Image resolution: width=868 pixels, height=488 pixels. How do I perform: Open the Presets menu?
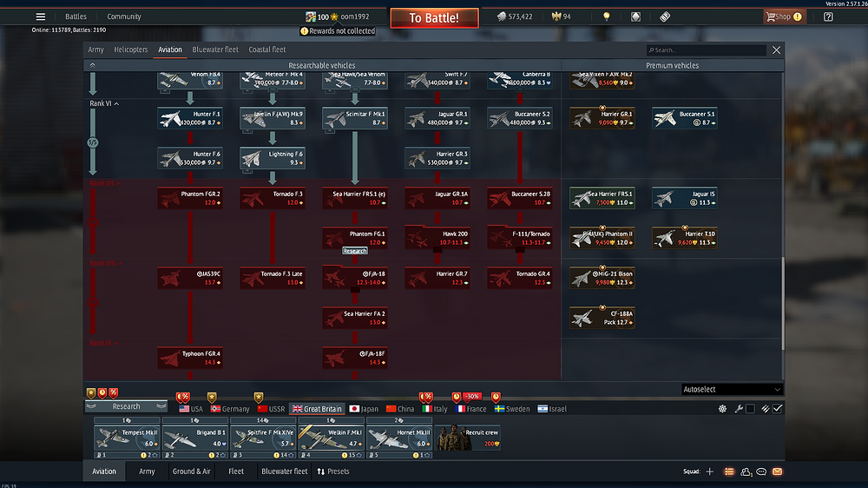pyautogui.click(x=333, y=472)
